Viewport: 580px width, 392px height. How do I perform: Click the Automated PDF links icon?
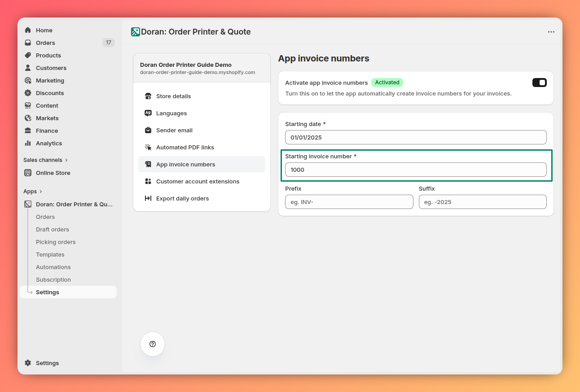click(x=148, y=147)
